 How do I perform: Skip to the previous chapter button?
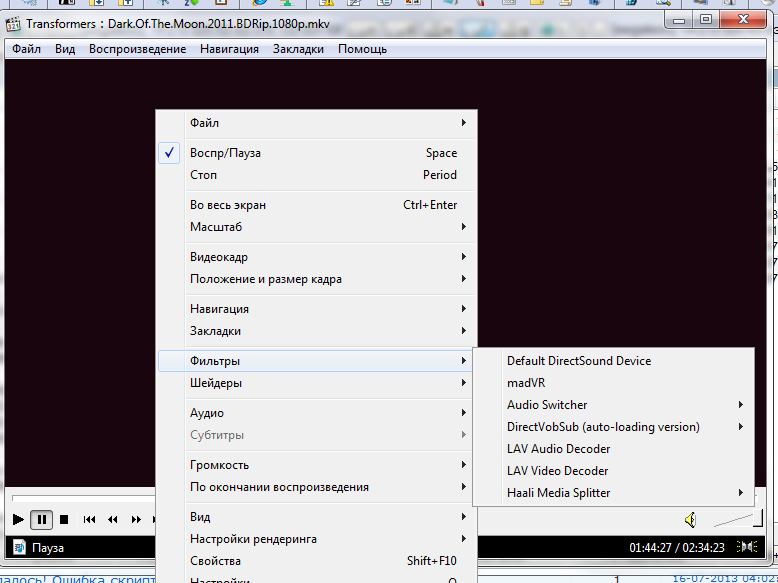pos(90,519)
